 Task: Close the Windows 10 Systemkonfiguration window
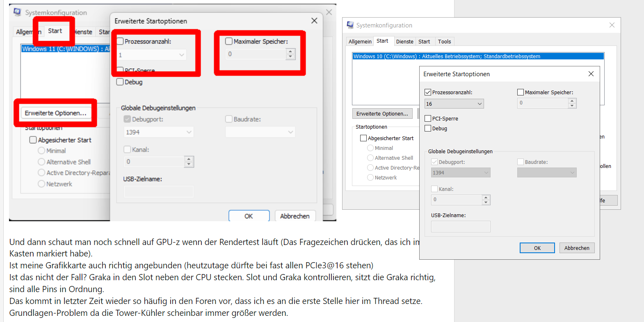(612, 25)
